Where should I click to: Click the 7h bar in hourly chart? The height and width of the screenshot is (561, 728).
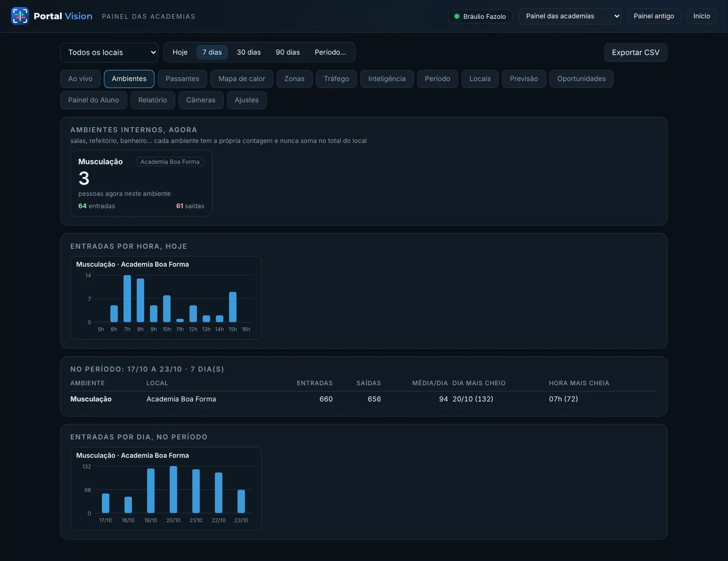[127, 299]
